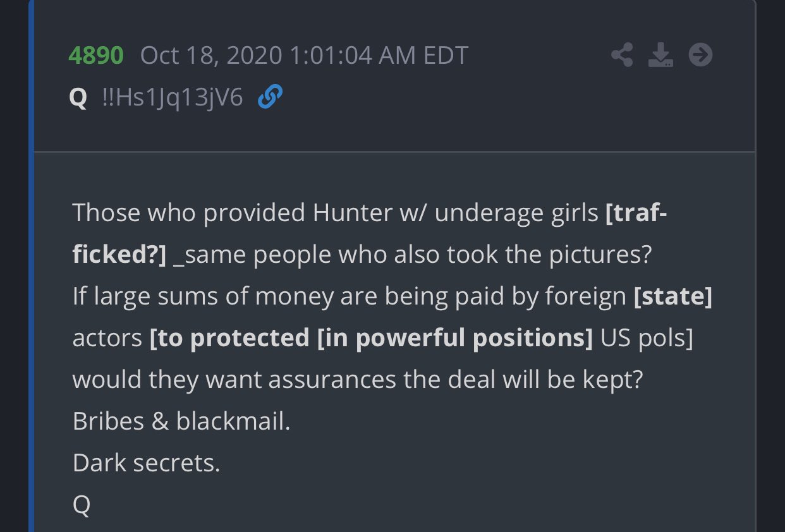Copy the permalink using the blue chain icon

coord(270,98)
